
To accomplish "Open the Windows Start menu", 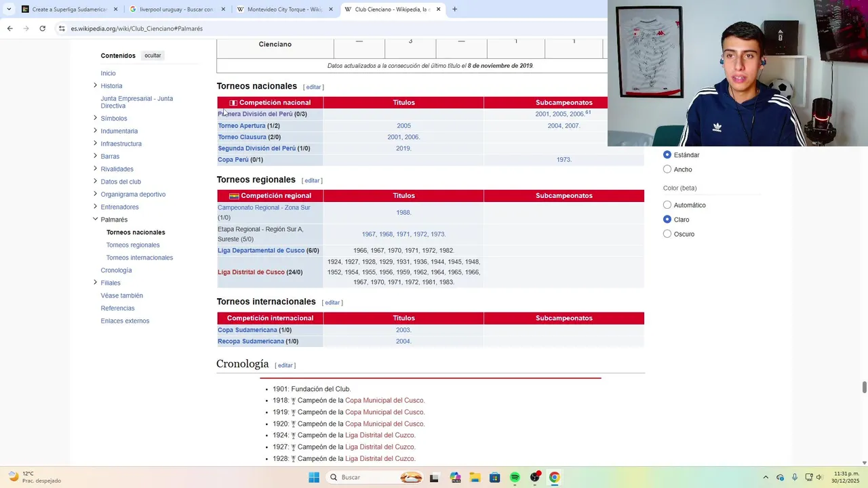I will tap(314, 477).
